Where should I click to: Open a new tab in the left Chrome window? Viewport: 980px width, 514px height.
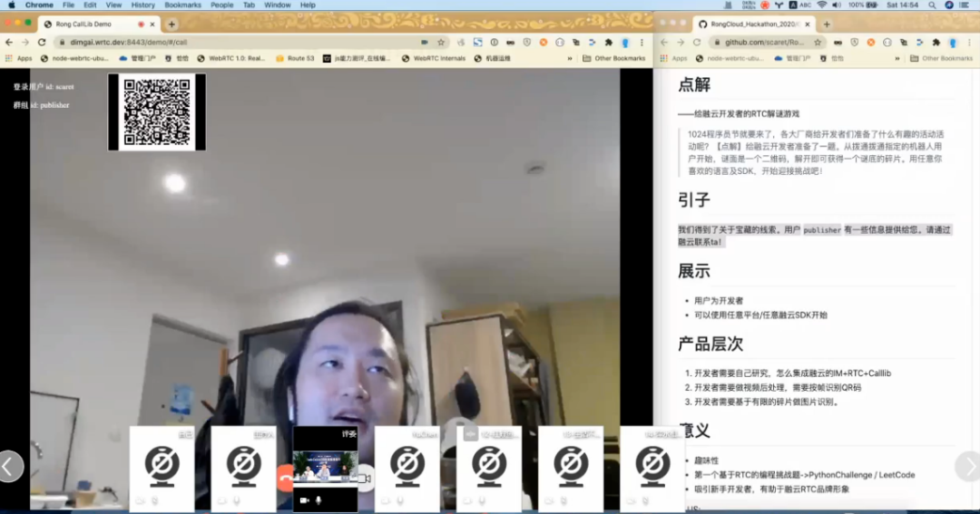[171, 24]
